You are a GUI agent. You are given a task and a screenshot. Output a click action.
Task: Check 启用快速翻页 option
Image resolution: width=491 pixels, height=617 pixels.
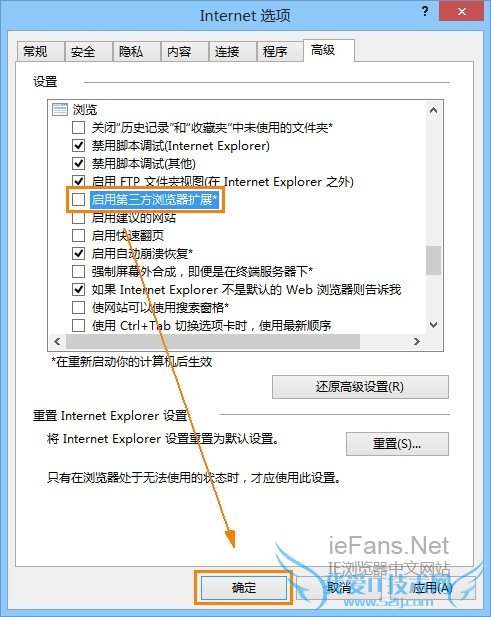pos(78,235)
